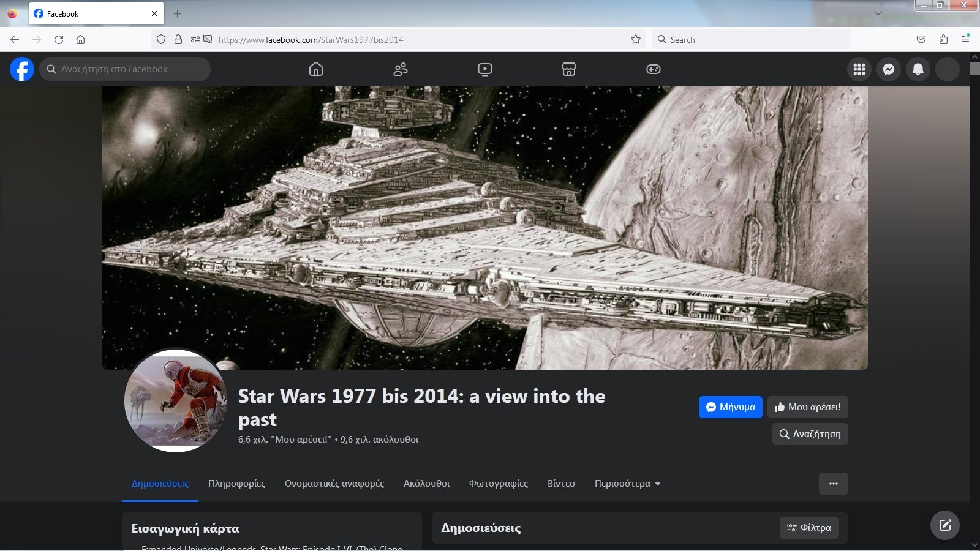The width and height of the screenshot is (980, 551).
Task: Open a new browser tab
Action: coord(178,13)
